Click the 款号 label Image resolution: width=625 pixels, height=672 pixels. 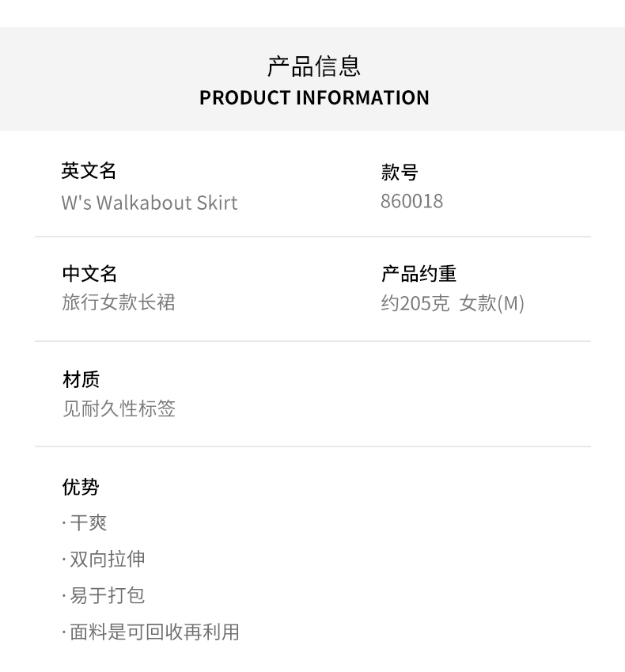click(399, 172)
